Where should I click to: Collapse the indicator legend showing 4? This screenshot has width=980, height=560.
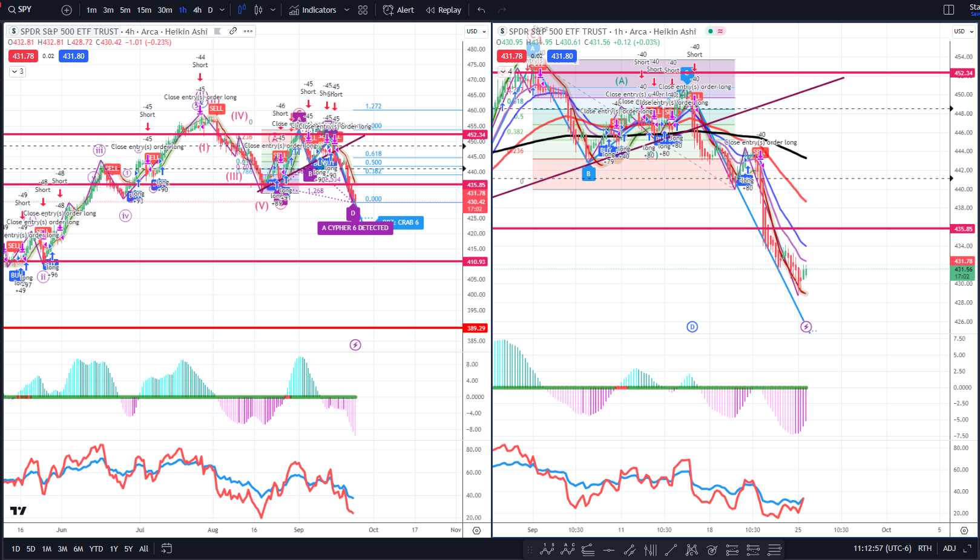(505, 71)
